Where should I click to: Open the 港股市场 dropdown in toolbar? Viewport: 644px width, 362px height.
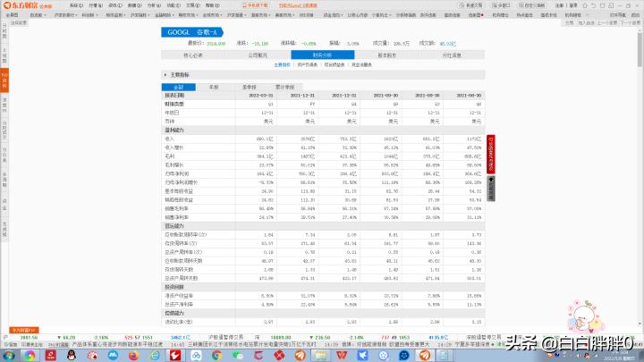[260, 15]
